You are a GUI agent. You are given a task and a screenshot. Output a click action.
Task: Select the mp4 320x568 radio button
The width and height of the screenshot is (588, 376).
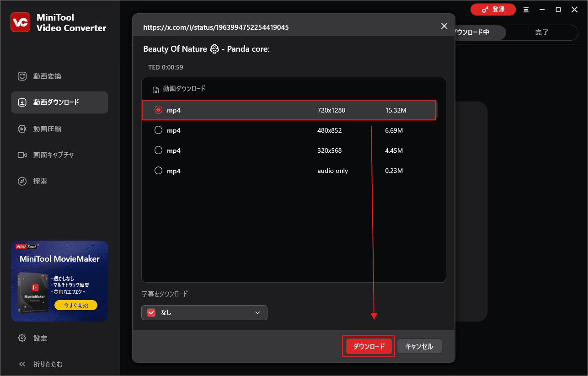tap(159, 150)
